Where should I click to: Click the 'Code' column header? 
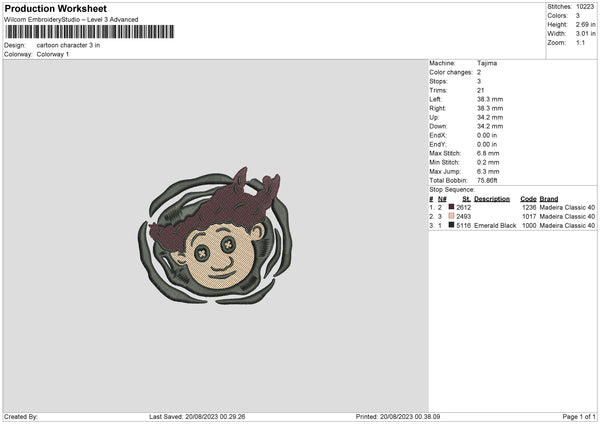coord(528,199)
